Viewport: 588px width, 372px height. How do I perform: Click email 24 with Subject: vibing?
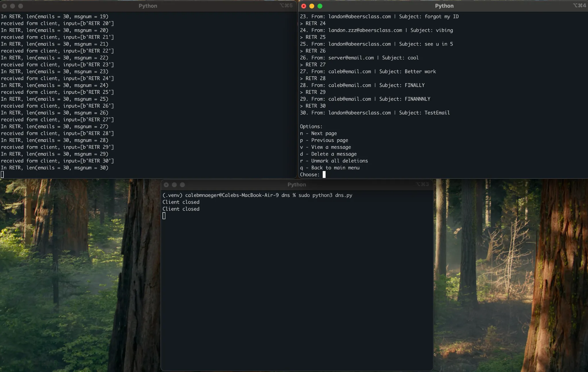376,30
